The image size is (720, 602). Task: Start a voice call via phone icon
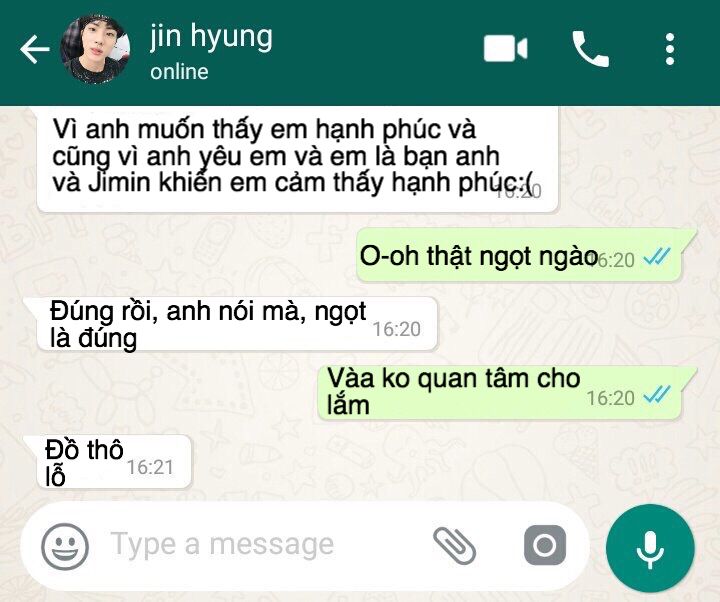coord(591,49)
